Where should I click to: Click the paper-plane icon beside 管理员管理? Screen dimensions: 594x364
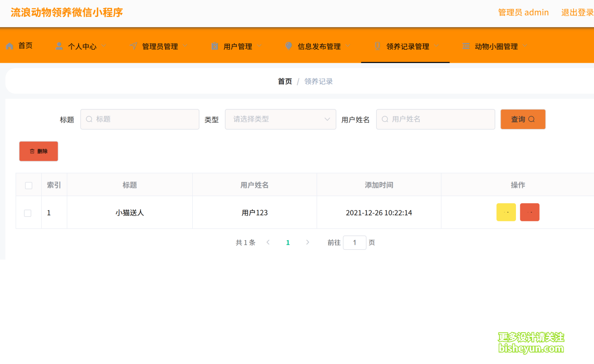(x=133, y=45)
